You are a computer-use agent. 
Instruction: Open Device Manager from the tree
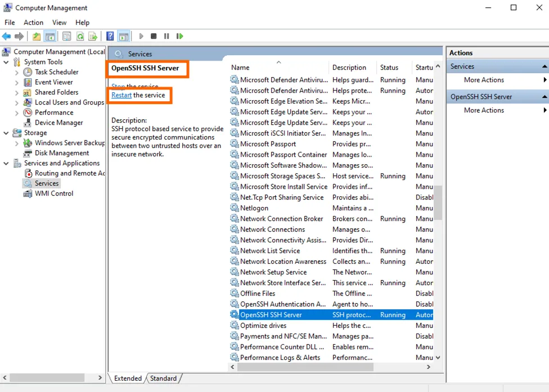pyautogui.click(x=59, y=123)
